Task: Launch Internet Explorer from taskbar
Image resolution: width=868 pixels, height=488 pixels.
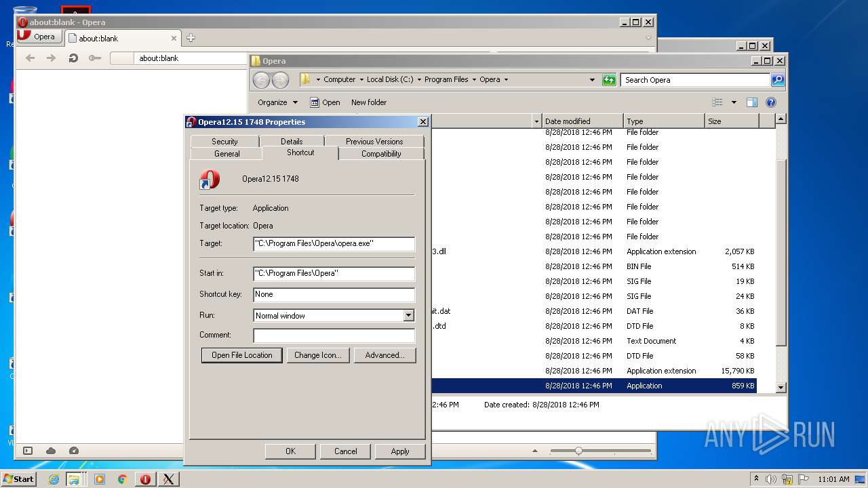Action: click(x=54, y=479)
